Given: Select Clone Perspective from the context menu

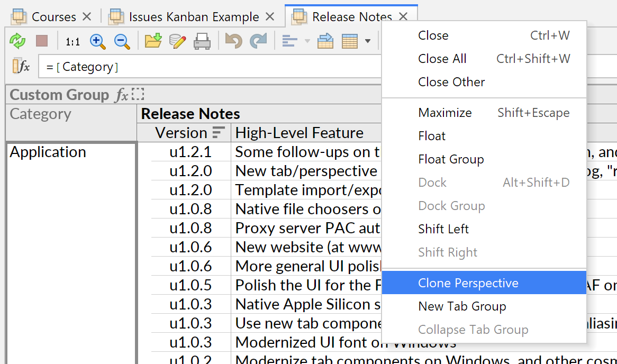Looking at the screenshot, I should pyautogui.click(x=468, y=283).
